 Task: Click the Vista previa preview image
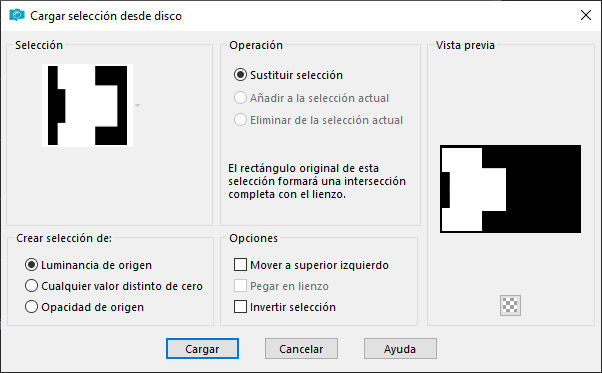tap(511, 189)
